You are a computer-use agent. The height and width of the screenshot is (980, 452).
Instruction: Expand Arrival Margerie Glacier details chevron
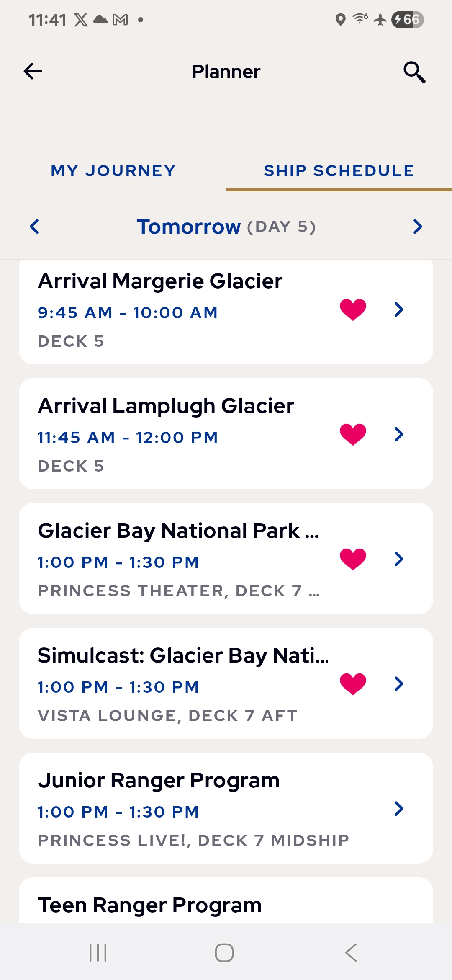point(399,310)
